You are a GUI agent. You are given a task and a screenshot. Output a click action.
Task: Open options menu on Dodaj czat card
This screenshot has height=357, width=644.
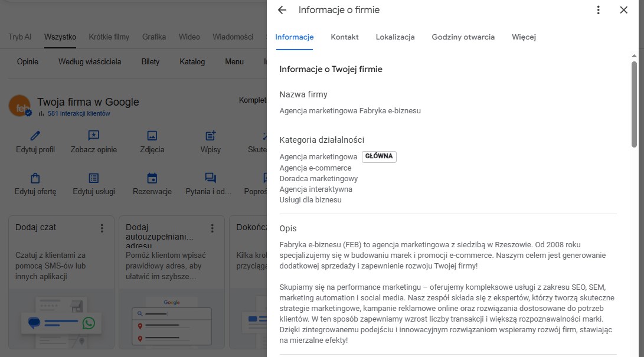click(x=102, y=228)
